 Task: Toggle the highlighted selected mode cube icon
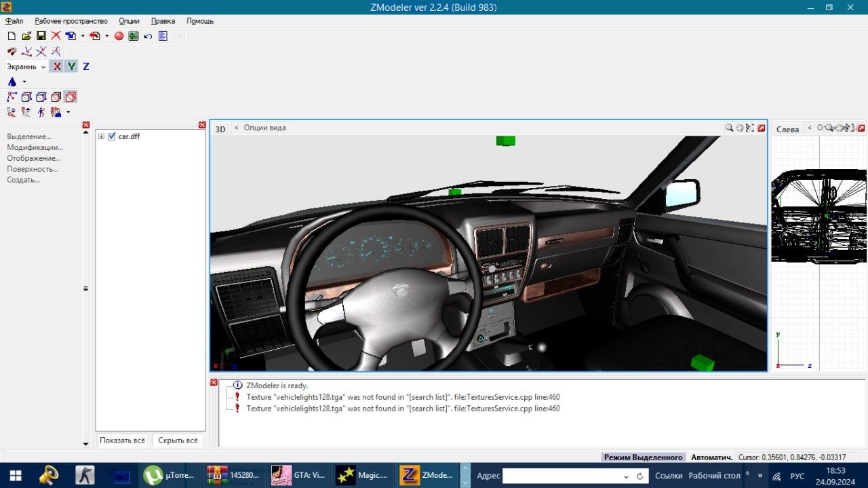click(71, 97)
